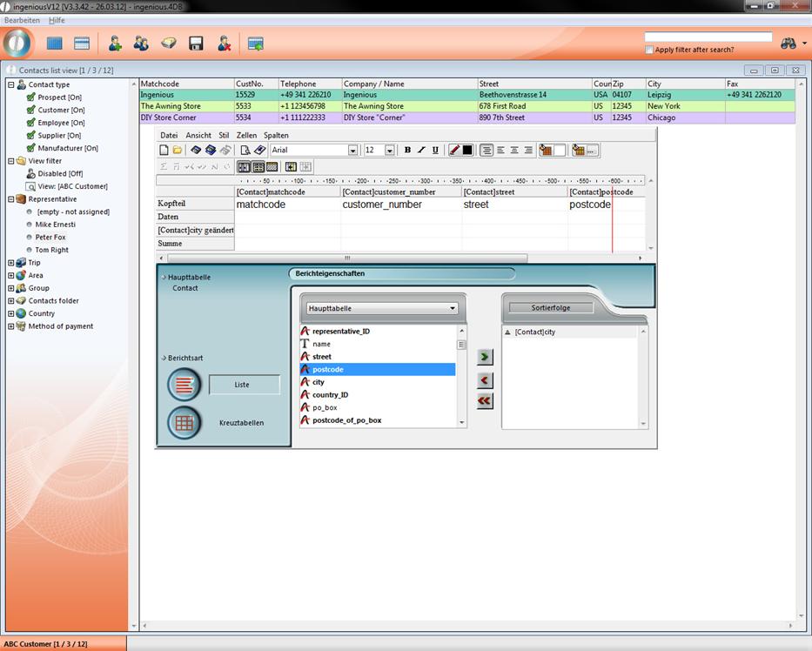The image size is (812, 651).
Task: Click the double red arrow to remove all
Action: coord(485,400)
